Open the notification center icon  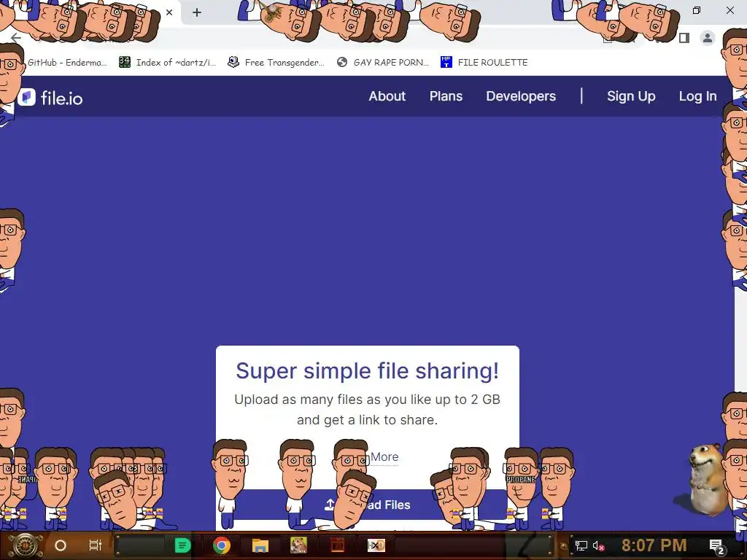point(717,546)
